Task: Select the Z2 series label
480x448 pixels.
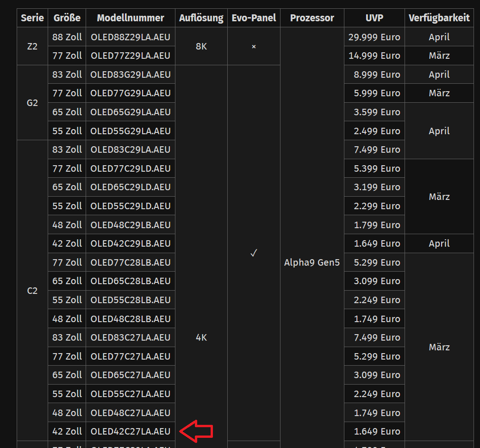Action: pyautogui.click(x=32, y=46)
